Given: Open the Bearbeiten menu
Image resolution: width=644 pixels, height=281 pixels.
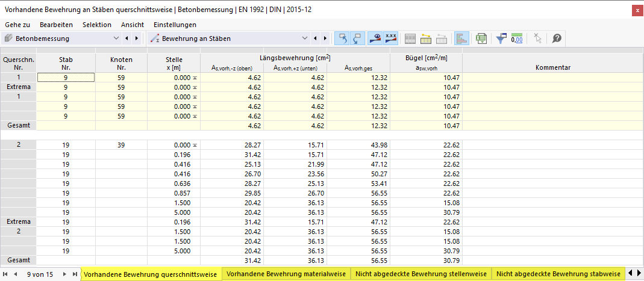Looking at the screenshot, I should click(x=56, y=25).
